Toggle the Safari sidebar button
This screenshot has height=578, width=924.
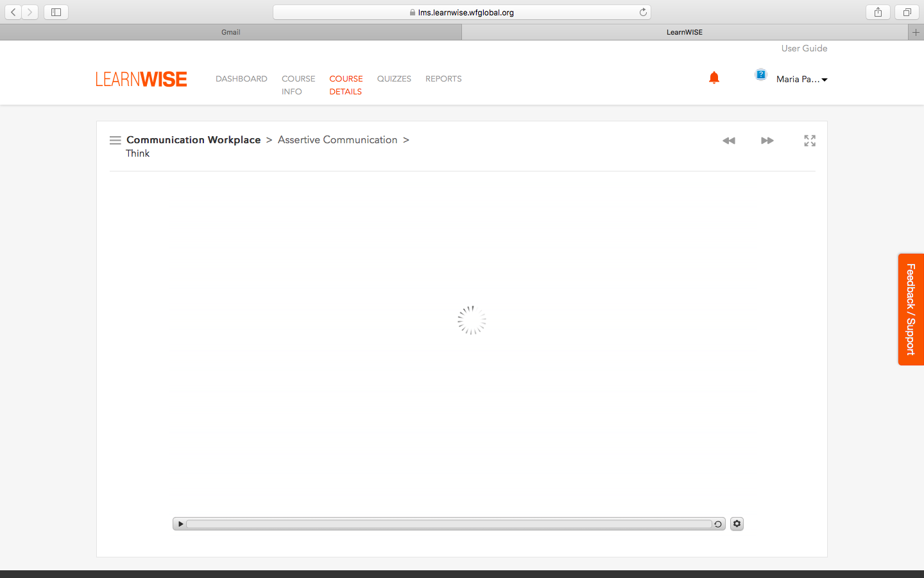pos(56,12)
